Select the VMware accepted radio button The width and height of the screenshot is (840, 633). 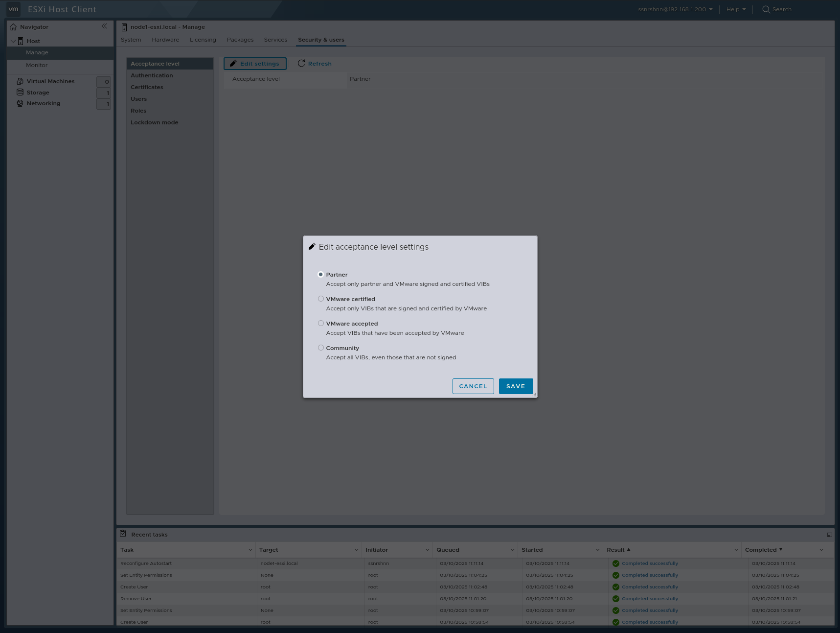point(321,323)
